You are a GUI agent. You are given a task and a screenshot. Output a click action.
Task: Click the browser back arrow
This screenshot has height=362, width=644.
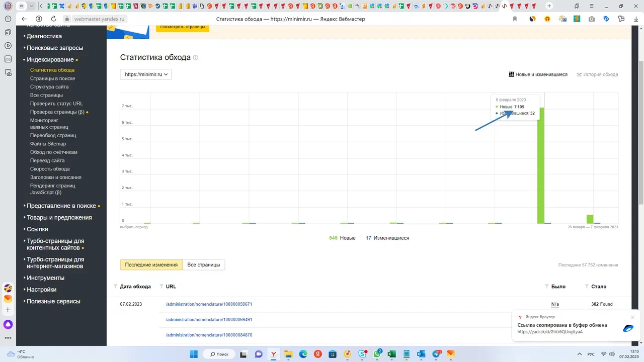coord(24,19)
